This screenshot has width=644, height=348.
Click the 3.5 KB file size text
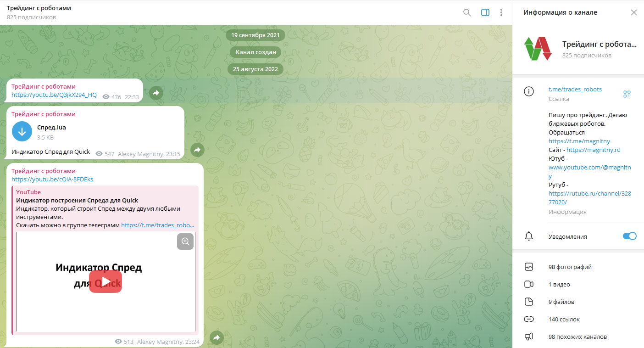pyautogui.click(x=45, y=137)
